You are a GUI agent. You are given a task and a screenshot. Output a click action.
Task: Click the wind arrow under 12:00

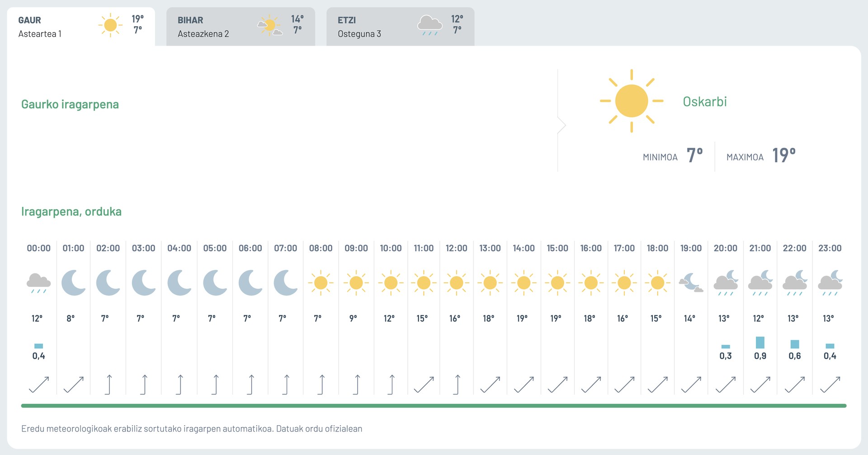457,385
